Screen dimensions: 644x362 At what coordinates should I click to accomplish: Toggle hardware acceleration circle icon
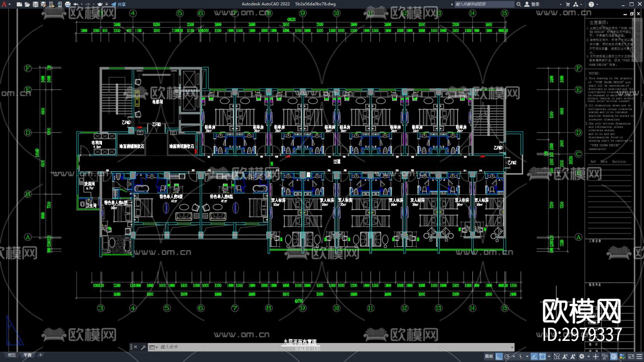(x=614, y=356)
